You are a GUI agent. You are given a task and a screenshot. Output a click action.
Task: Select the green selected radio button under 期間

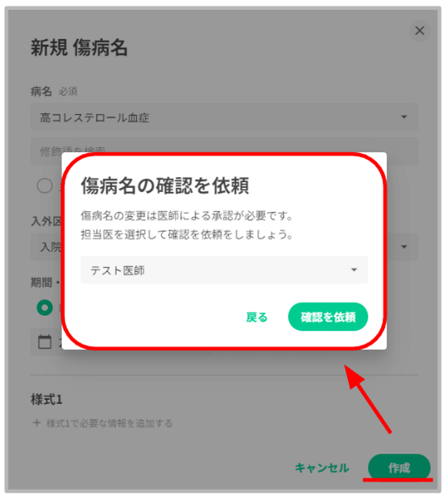45,307
